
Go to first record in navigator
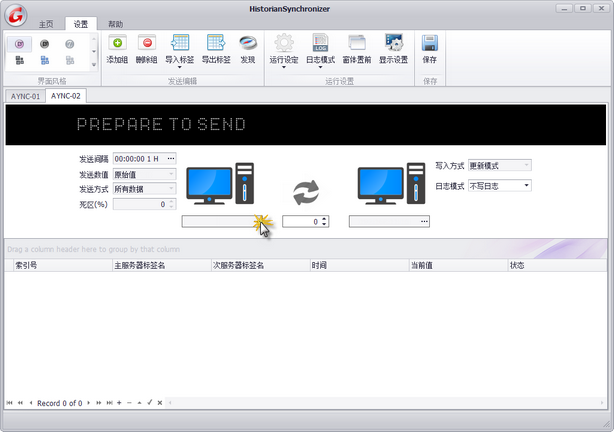[x=9, y=403]
